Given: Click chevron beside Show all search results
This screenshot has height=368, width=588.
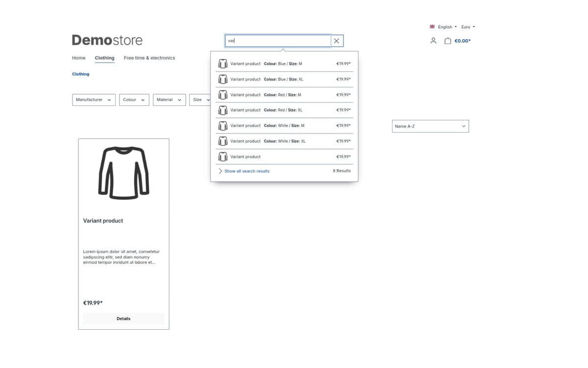Looking at the screenshot, I should [x=220, y=171].
